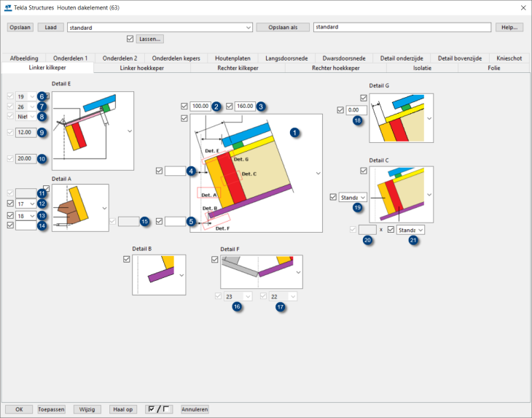The height and width of the screenshot is (418, 532).
Task: Toggle the Detail F checkbox
Action: click(215, 260)
